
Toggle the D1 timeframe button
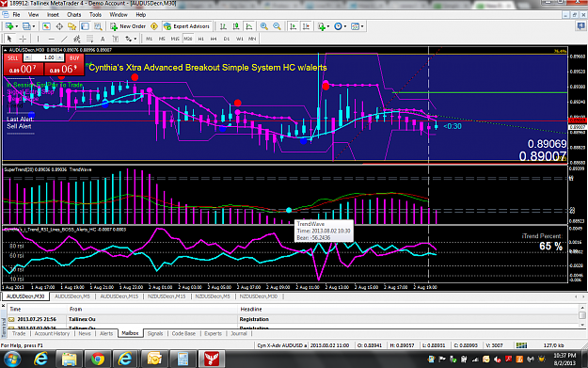click(227, 39)
